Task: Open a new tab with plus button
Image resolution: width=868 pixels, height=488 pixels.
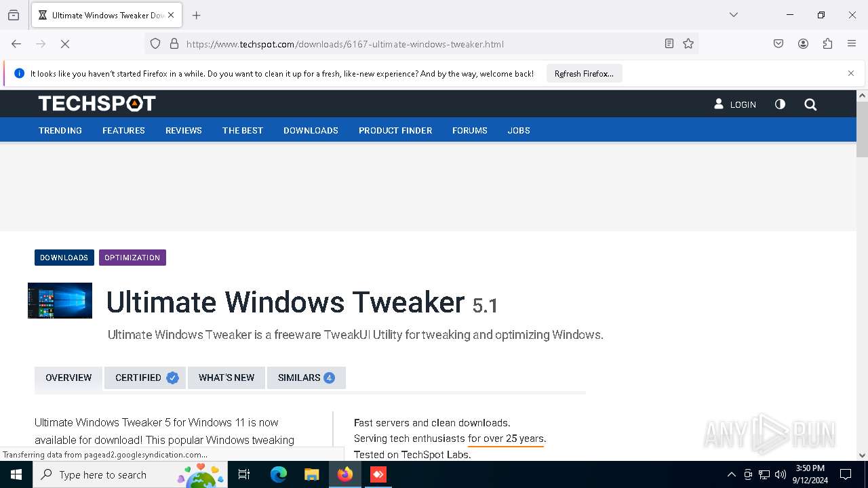Action: point(197,15)
